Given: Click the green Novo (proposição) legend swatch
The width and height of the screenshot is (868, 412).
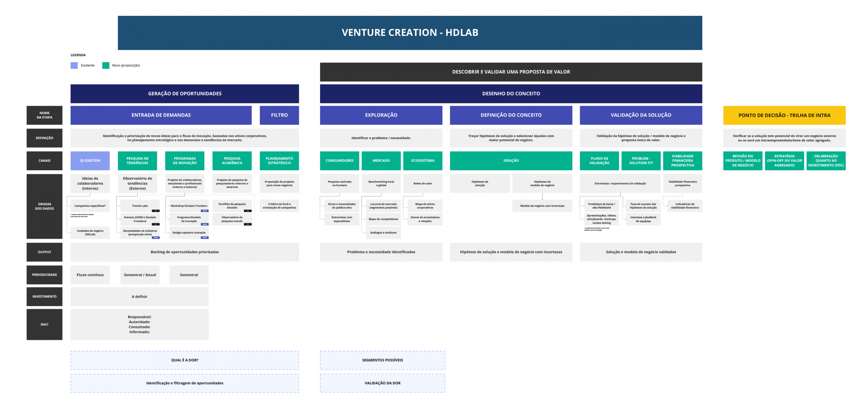Looking at the screenshot, I should coord(106,65).
